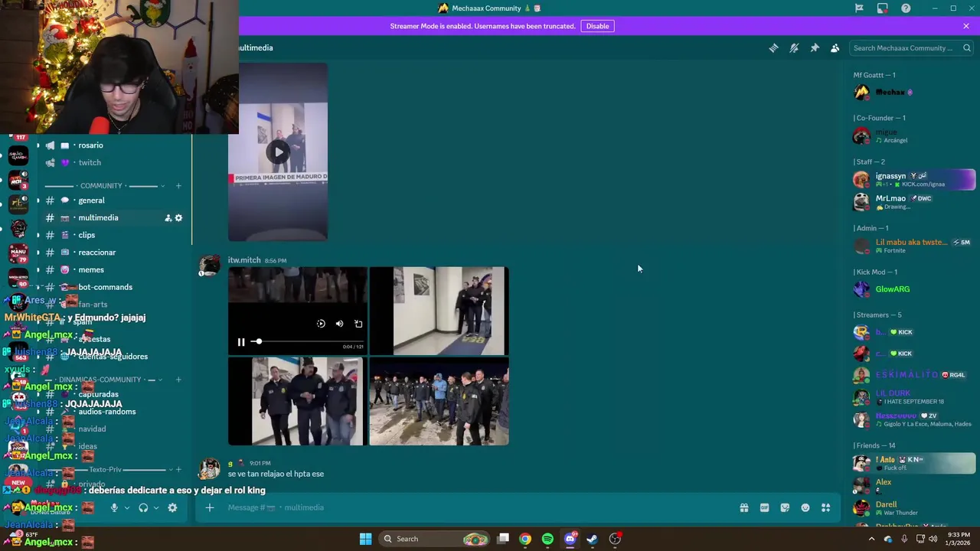Open the GIF picker icon
Image resolution: width=980 pixels, height=551 pixels.
click(x=764, y=507)
